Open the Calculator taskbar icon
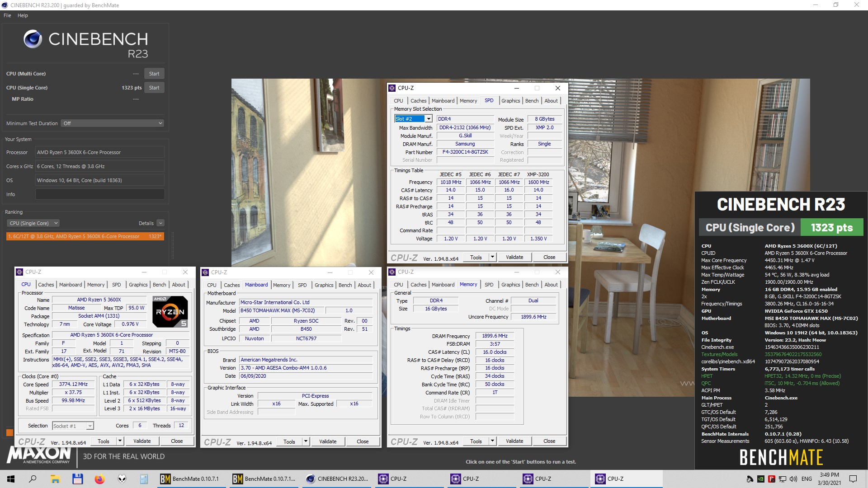 [144, 479]
